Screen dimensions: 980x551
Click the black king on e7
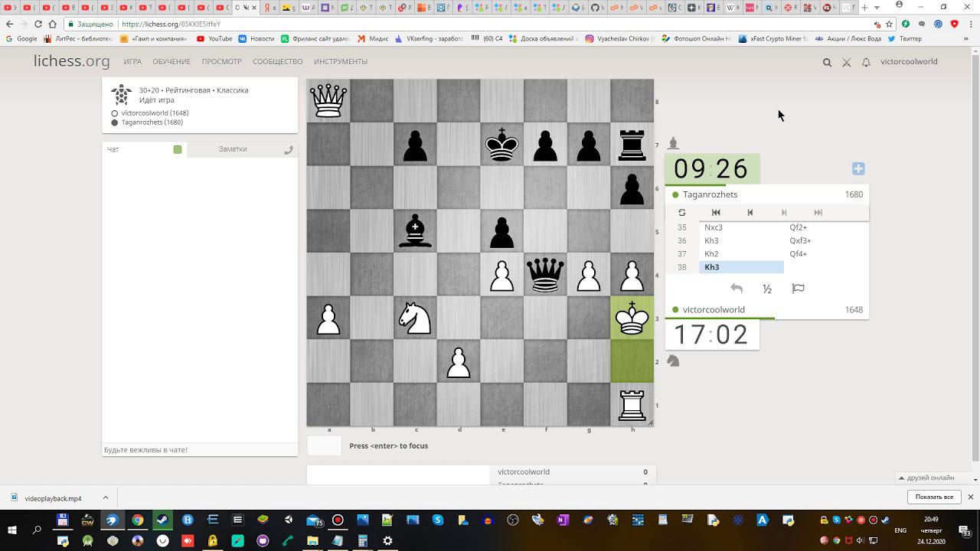(x=501, y=144)
